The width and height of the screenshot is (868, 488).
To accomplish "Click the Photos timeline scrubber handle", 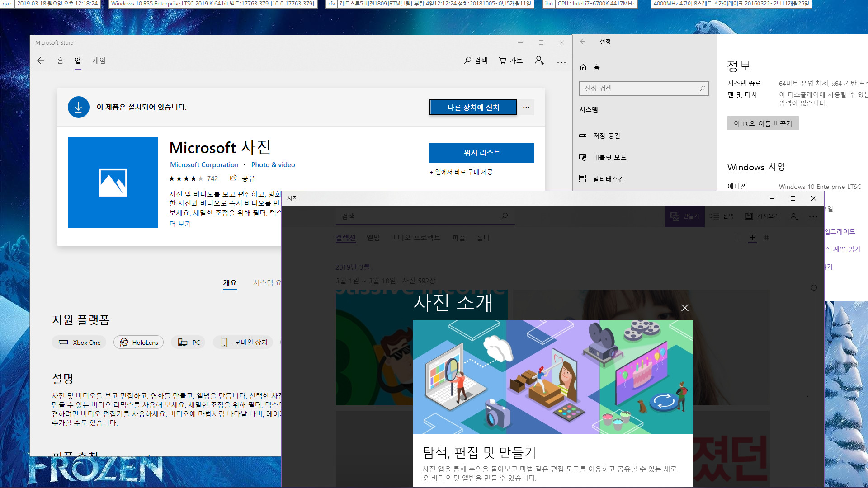I will [x=814, y=288].
